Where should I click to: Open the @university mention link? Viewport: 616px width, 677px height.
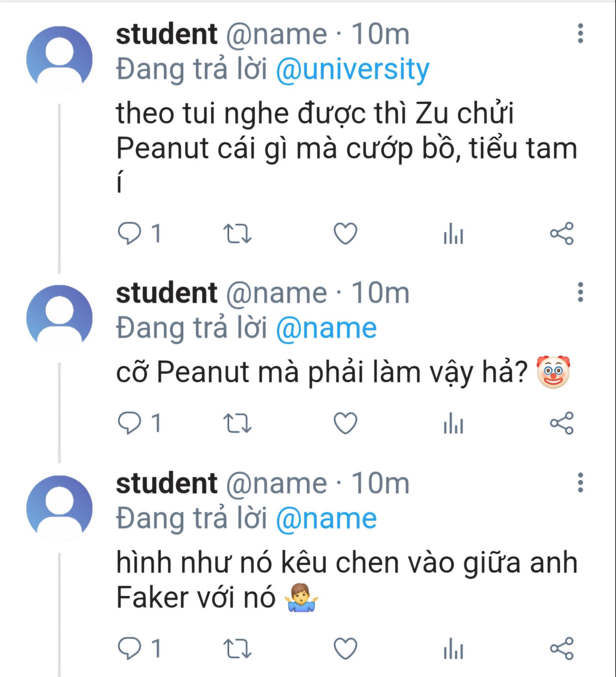click(x=352, y=69)
